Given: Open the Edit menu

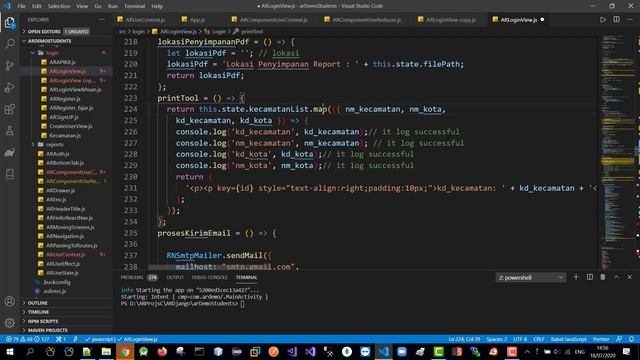Looking at the screenshot, I should tap(37, 6).
